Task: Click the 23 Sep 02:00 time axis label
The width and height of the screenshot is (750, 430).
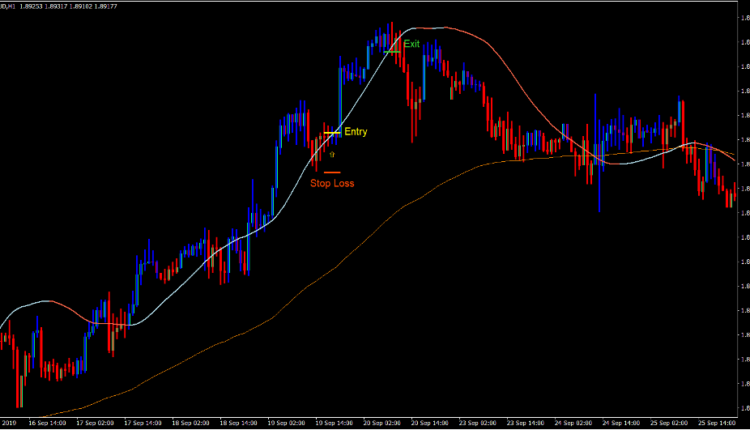Action: pyautogui.click(x=479, y=424)
